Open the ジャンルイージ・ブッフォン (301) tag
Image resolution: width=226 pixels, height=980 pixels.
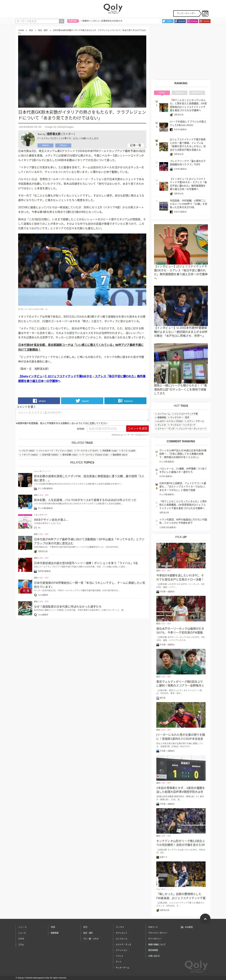pyautogui.click(x=54, y=450)
